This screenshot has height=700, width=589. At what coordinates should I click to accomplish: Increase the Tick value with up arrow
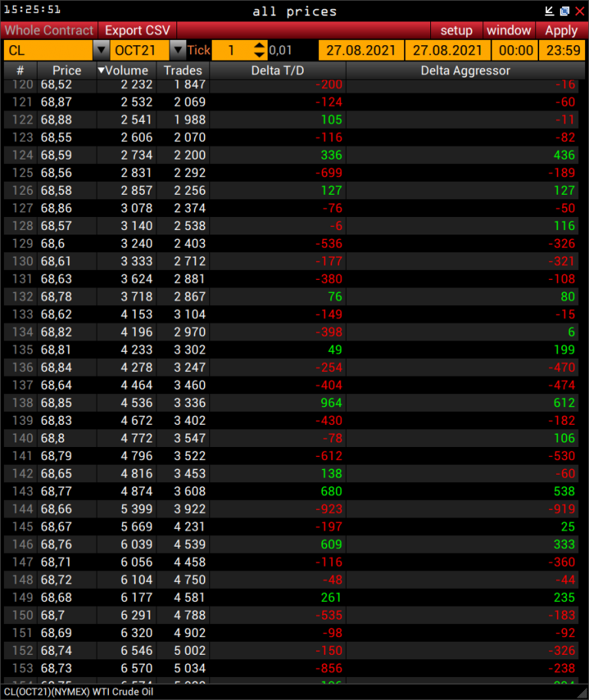point(259,46)
